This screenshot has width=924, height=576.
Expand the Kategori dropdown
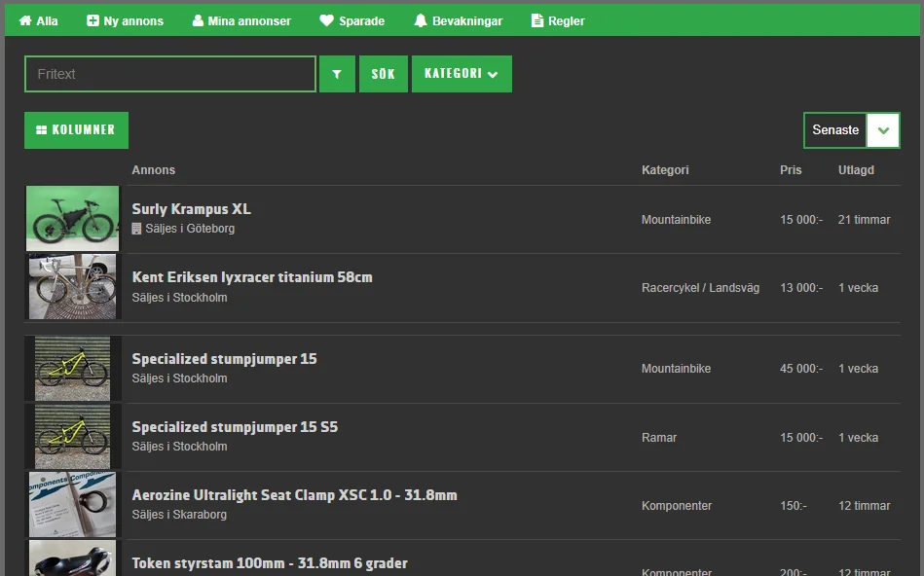coord(462,74)
